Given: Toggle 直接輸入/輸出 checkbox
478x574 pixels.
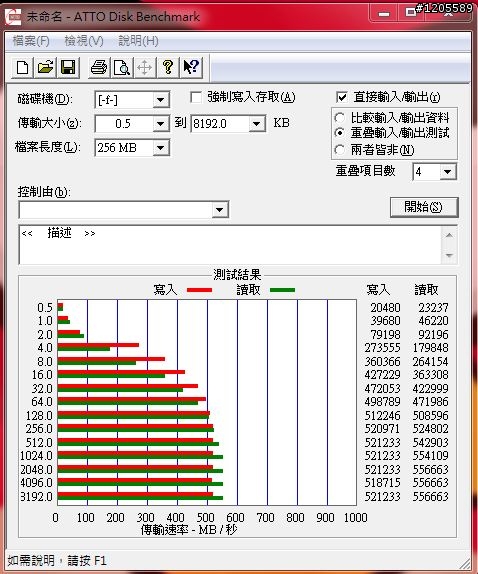Looking at the screenshot, I should (x=341, y=97).
